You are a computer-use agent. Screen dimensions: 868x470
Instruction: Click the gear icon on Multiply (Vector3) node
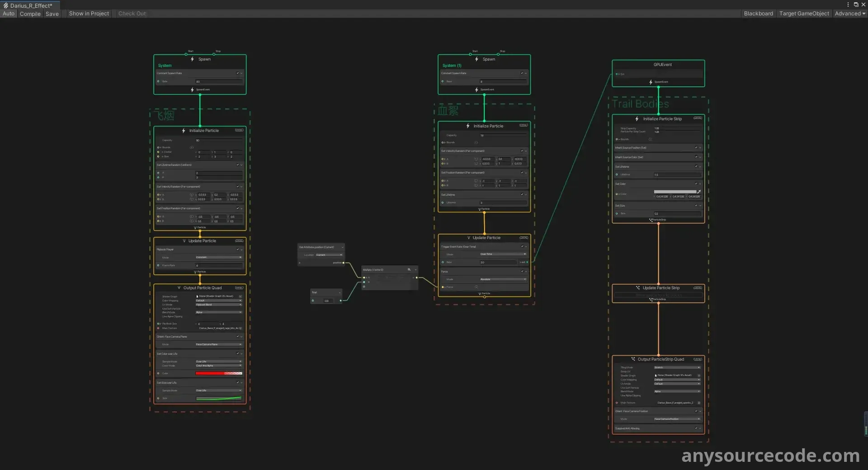pos(409,270)
